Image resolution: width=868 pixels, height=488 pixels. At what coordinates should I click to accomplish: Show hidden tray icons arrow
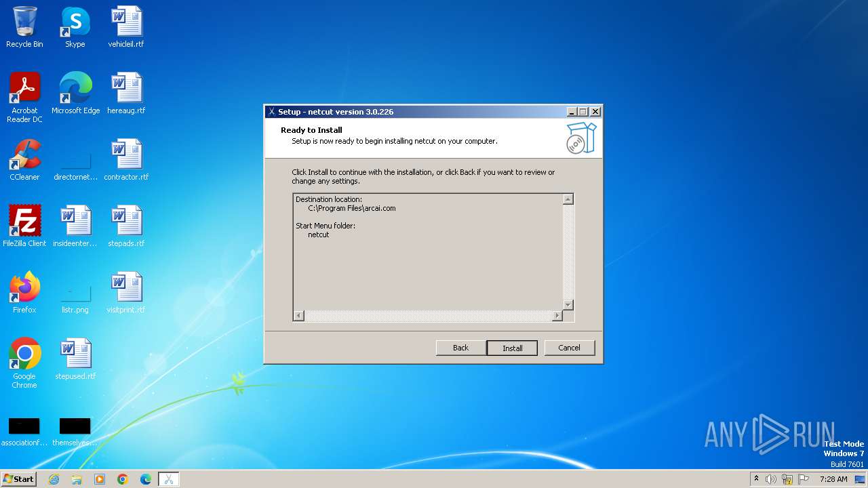(x=756, y=479)
